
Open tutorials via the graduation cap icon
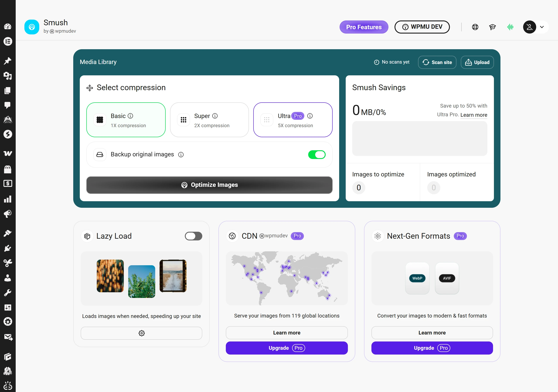point(492,27)
